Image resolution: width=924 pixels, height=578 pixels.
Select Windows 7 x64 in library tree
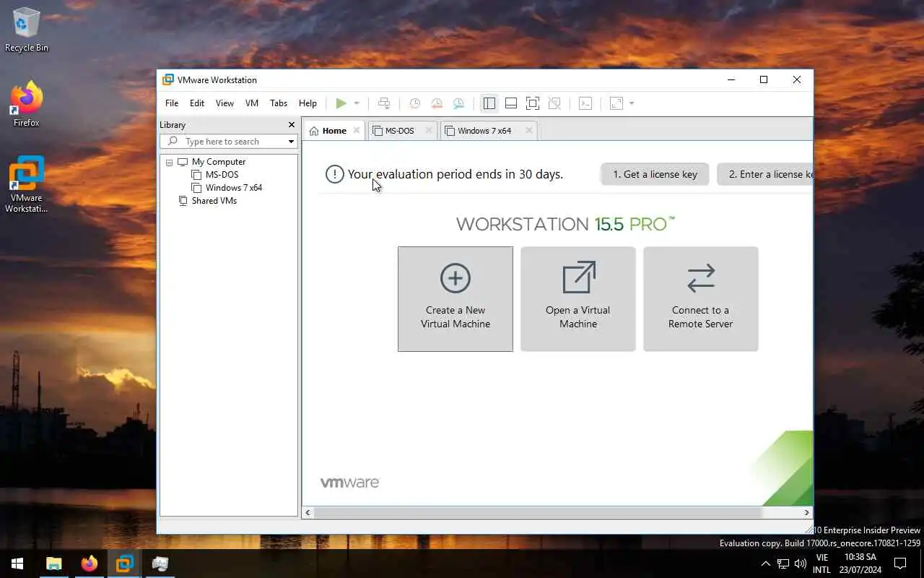(234, 188)
